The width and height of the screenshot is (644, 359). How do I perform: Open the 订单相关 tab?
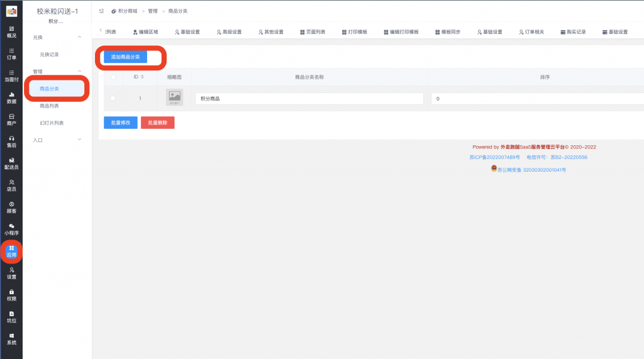click(x=532, y=31)
